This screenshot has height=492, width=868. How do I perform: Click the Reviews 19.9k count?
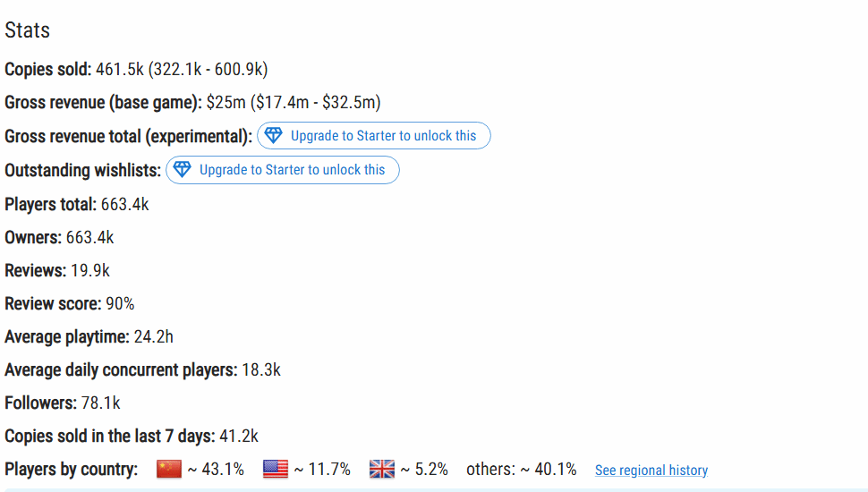[x=90, y=271]
